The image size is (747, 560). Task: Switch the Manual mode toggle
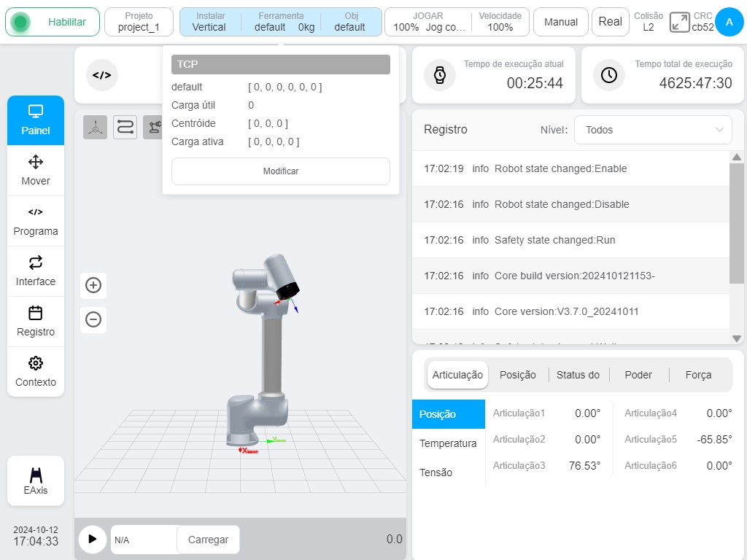point(561,22)
